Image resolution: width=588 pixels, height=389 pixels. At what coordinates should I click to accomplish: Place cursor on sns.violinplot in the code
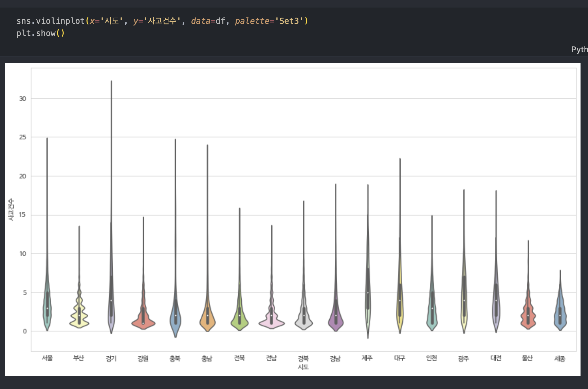[x=51, y=21]
